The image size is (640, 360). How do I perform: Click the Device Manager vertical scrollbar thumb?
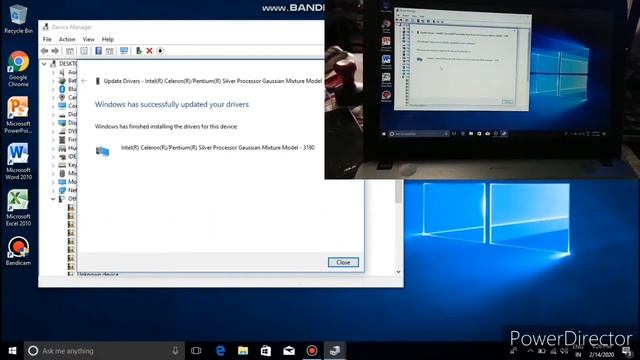(398, 192)
